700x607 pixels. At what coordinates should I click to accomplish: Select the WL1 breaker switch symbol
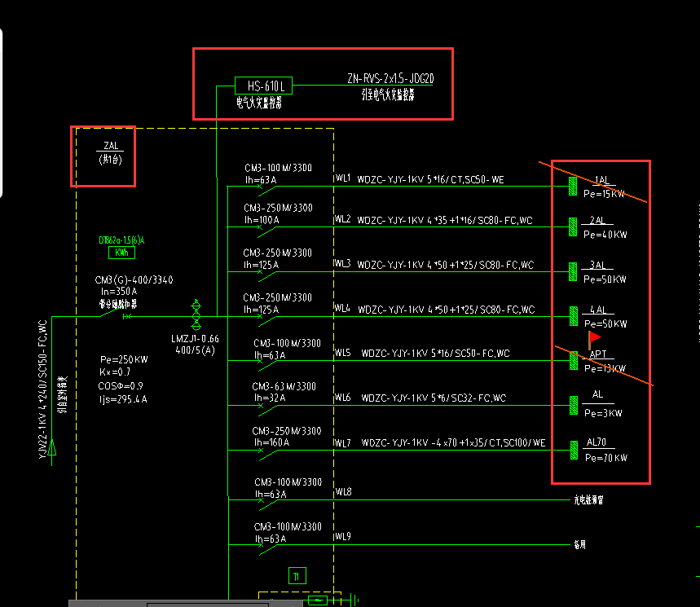click(x=267, y=191)
